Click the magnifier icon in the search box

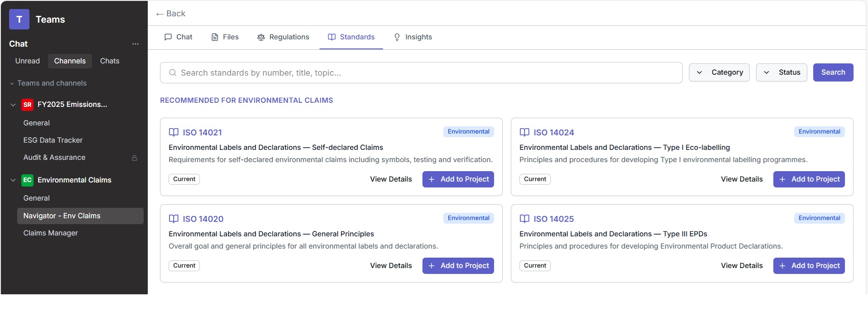(x=172, y=72)
